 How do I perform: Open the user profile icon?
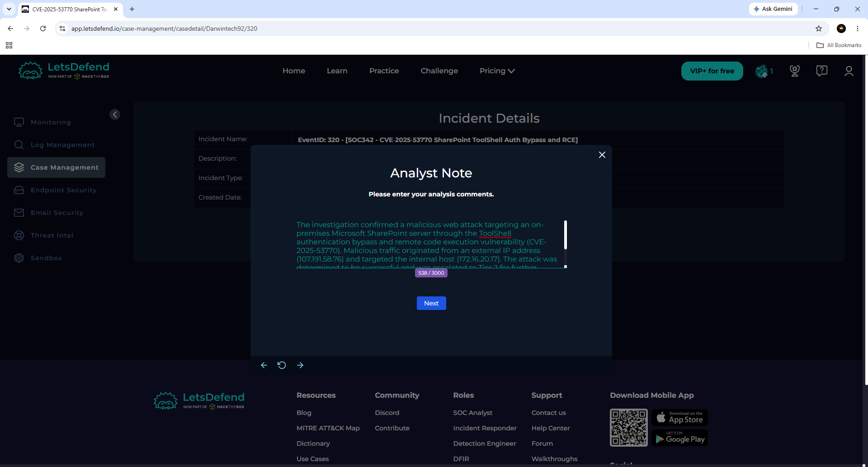coord(849,71)
